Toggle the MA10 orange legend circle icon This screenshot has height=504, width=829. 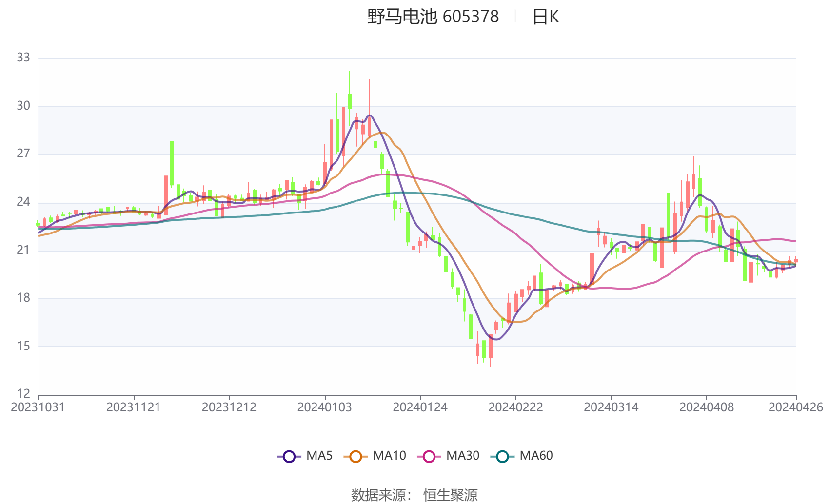(355, 457)
